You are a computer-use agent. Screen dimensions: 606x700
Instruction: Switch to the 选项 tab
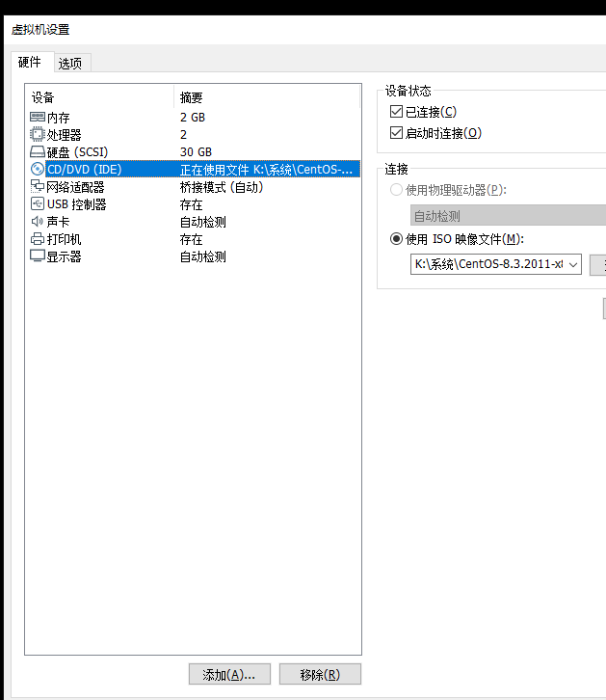click(70, 64)
